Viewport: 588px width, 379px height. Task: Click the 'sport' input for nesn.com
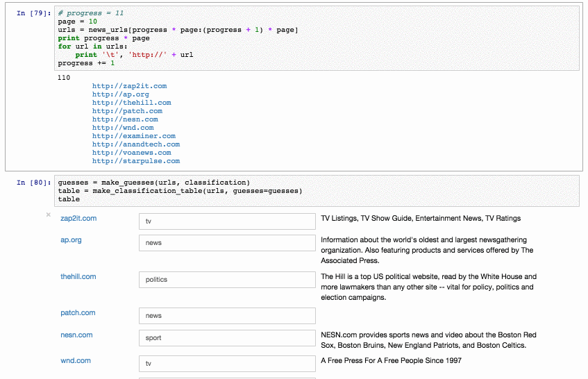pos(227,338)
